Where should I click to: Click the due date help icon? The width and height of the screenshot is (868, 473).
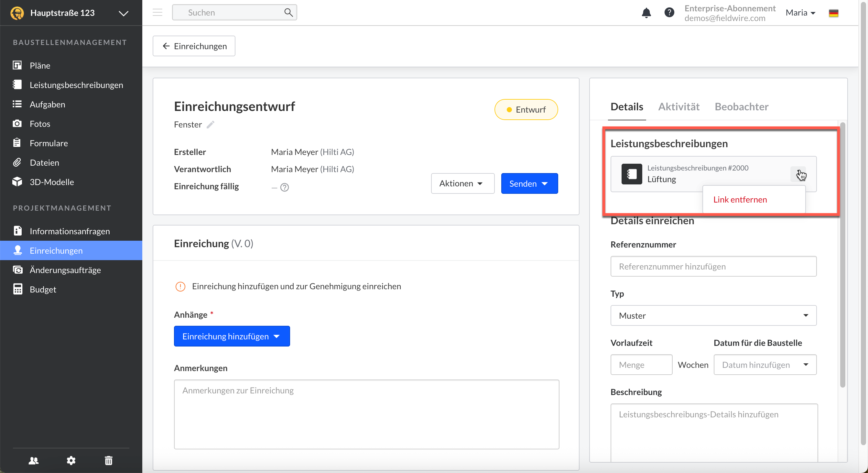[x=285, y=187]
